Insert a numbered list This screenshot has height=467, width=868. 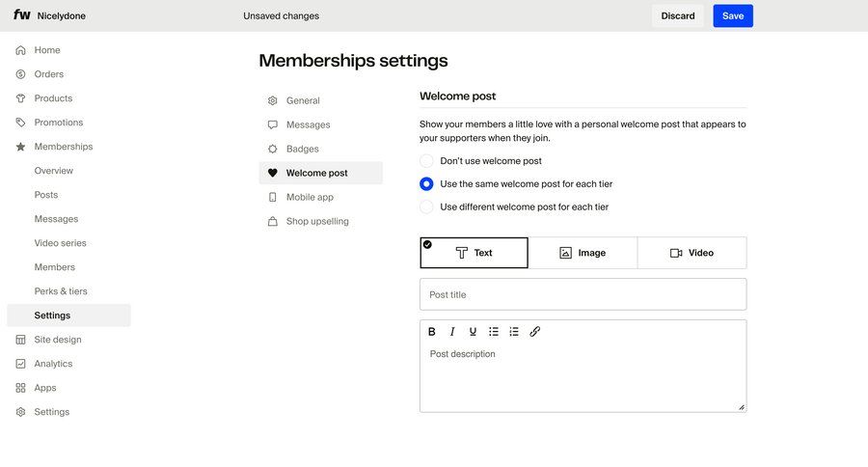click(514, 331)
